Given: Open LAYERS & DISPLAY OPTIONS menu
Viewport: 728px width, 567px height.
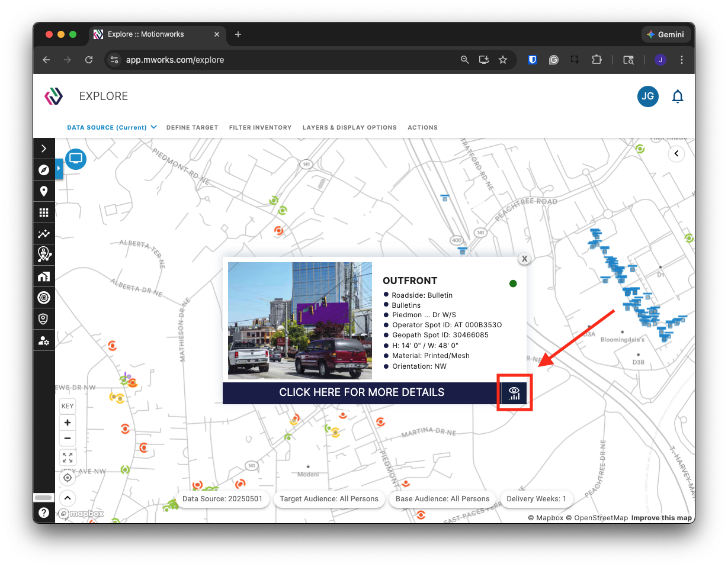Looking at the screenshot, I should point(349,127).
